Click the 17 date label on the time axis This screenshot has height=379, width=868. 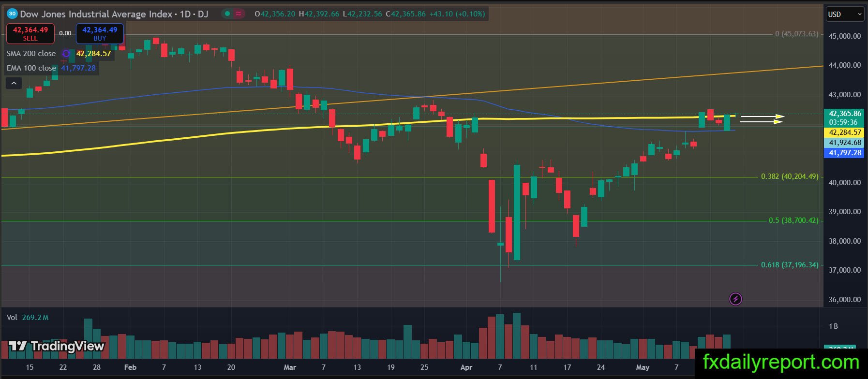click(567, 367)
